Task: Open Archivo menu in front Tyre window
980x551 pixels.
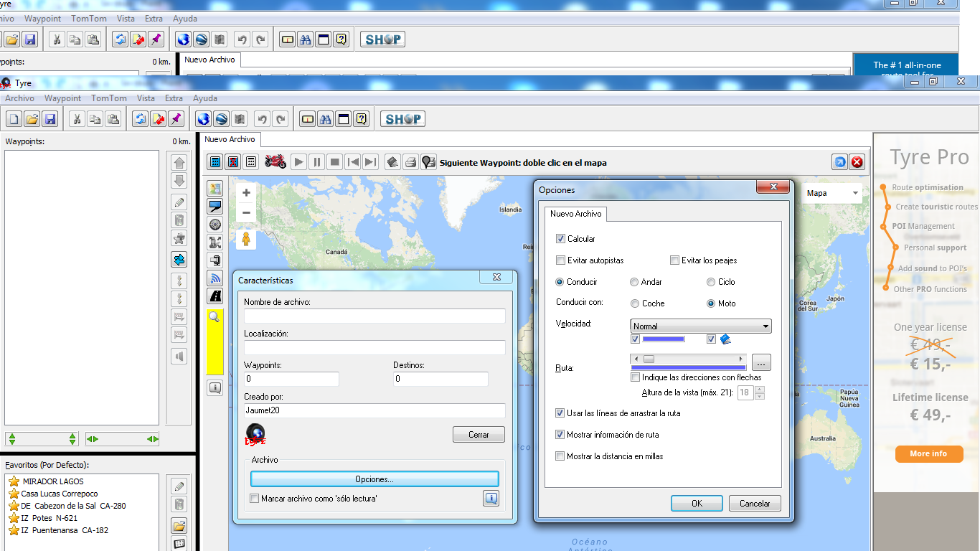Action: (x=19, y=98)
